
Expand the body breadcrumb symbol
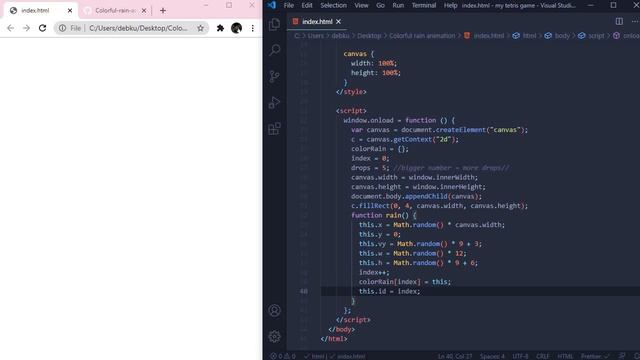click(x=558, y=36)
